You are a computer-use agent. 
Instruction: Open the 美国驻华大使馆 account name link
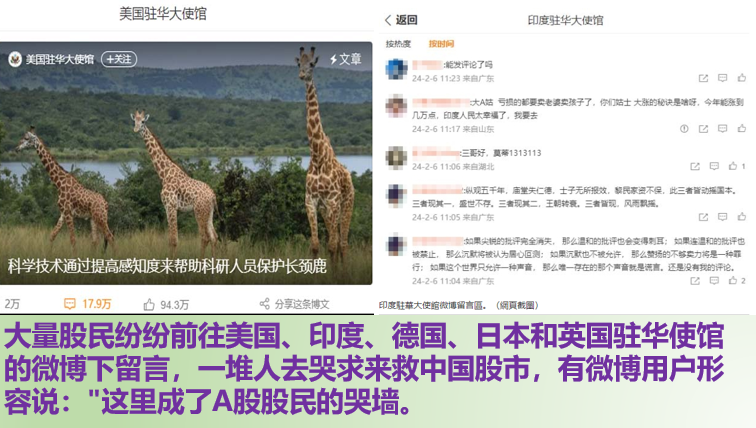pos(60,59)
